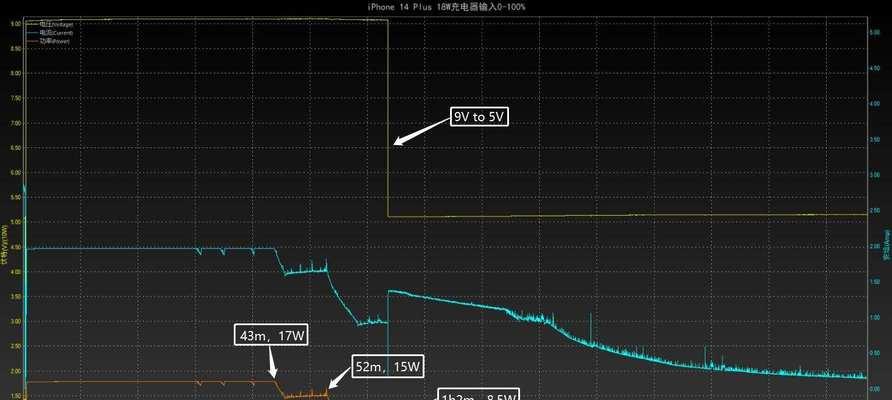Click the right axis current title

(x=887, y=243)
